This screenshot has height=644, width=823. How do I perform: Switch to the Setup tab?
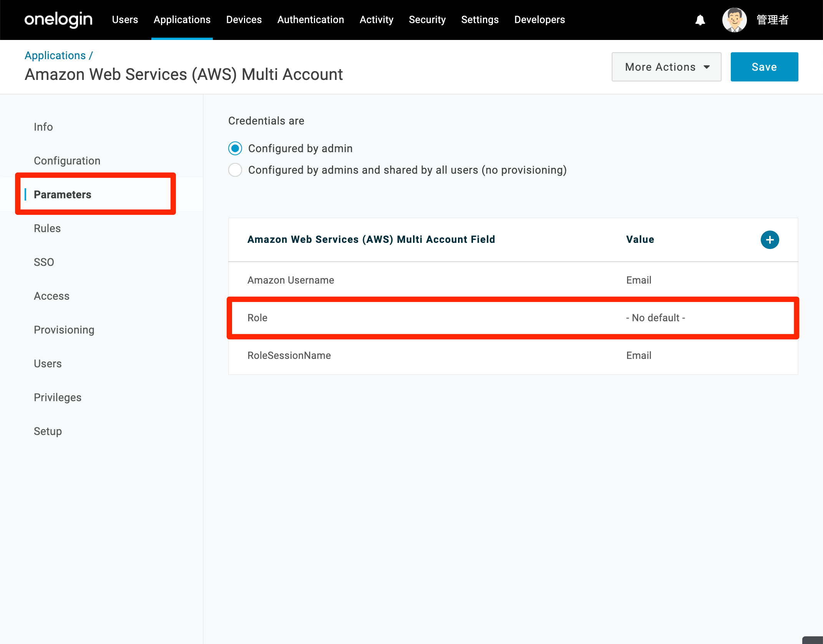[x=48, y=431]
